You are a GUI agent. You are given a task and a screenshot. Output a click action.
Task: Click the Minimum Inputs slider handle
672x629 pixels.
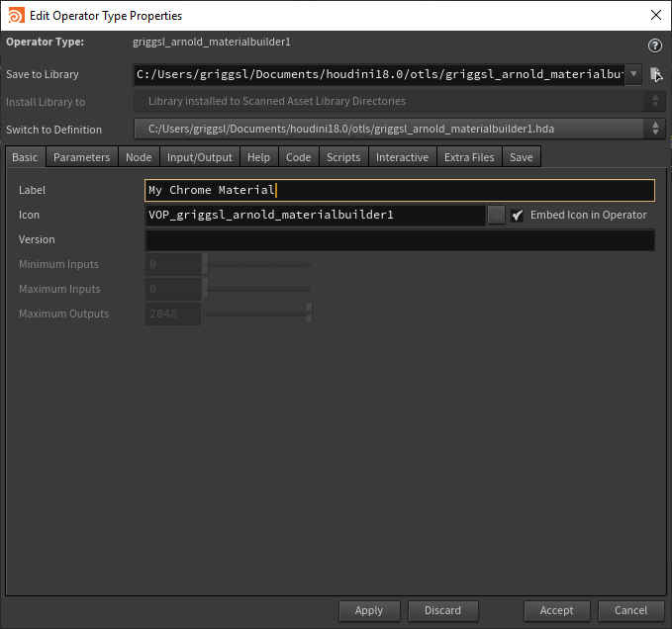pyautogui.click(x=206, y=264)
